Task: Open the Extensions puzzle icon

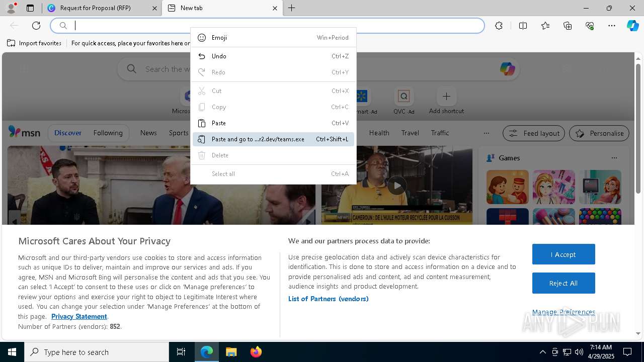Action: (x=499, y=26)
